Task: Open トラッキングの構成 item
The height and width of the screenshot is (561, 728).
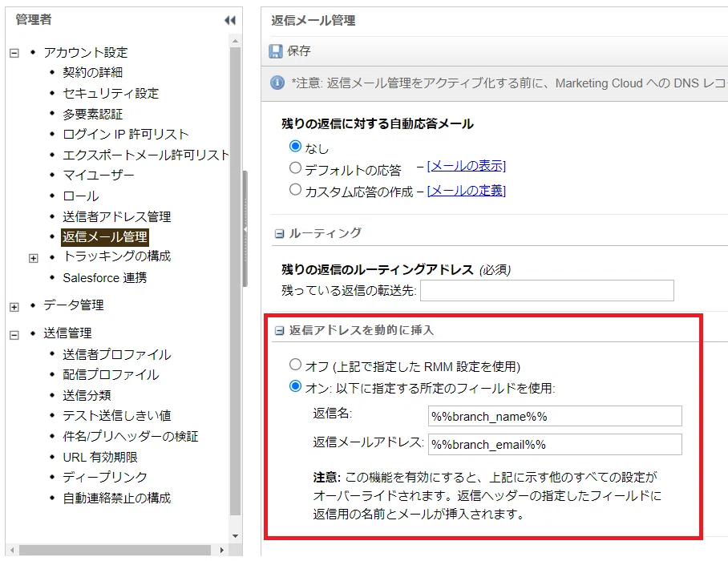Action: click(x=117, y=256)
